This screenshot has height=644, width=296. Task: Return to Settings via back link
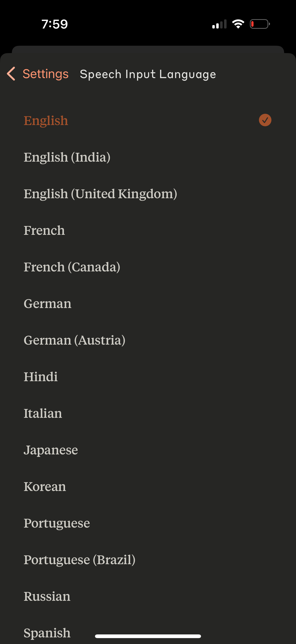tap(46, 74)
